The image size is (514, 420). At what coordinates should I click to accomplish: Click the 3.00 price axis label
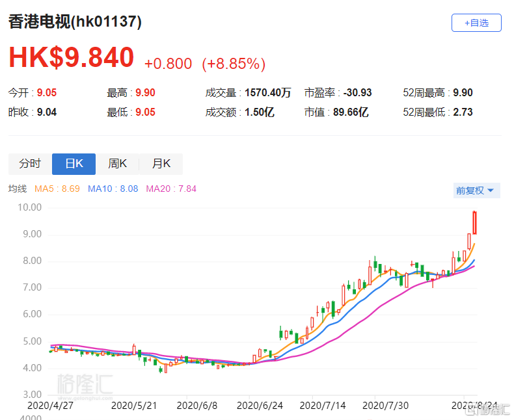tap(32, 395)
